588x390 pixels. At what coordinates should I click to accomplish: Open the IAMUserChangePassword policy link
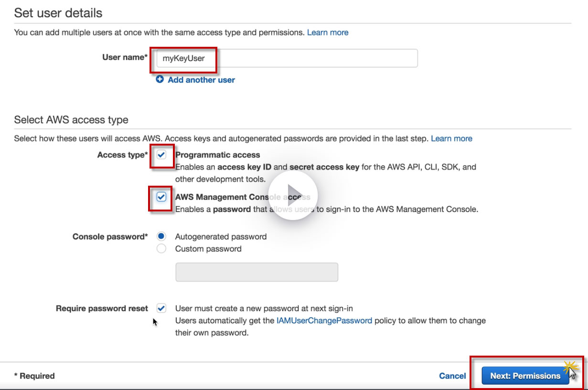(324, 321)
